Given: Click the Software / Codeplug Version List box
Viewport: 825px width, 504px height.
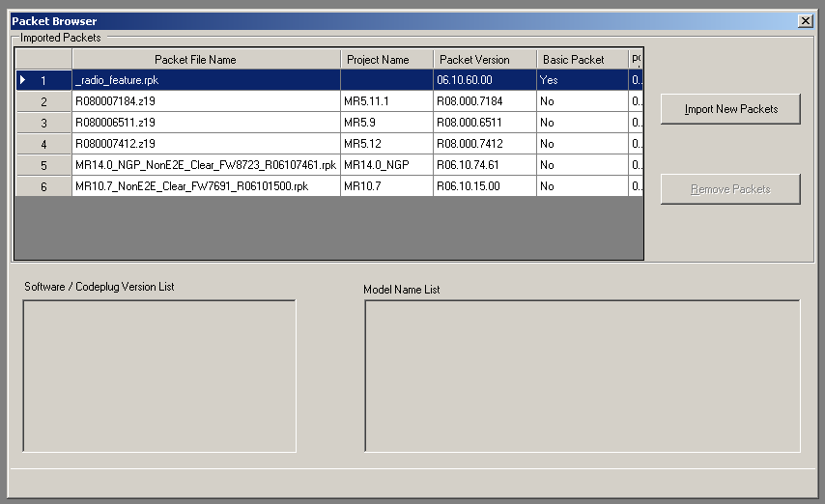Looking at the screenshot, I should coord(159,375).
